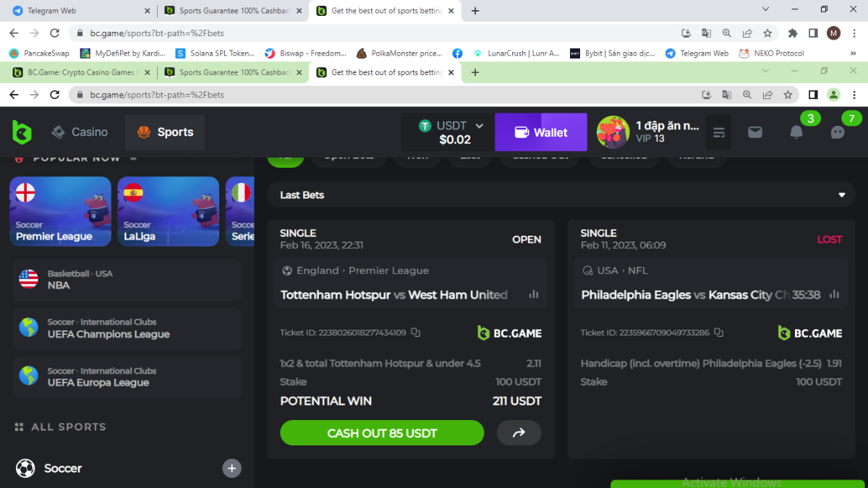Open stats icon for Tottenham vs West Ham
The width and height of the screenshot is (868, 488).
[x=534, y=294]
